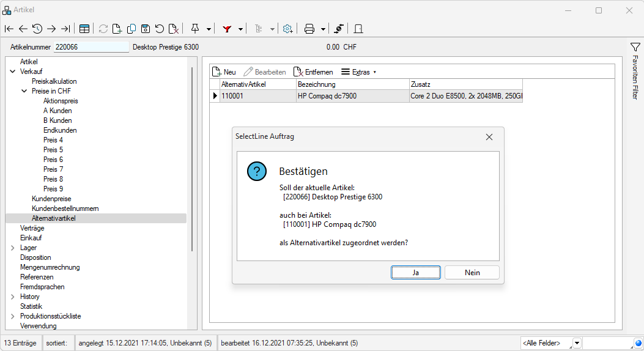Select Preis 7 in the tree
The width and height of the screenshot is (644, 351).
pyautogui.click(x=53, y=169)
